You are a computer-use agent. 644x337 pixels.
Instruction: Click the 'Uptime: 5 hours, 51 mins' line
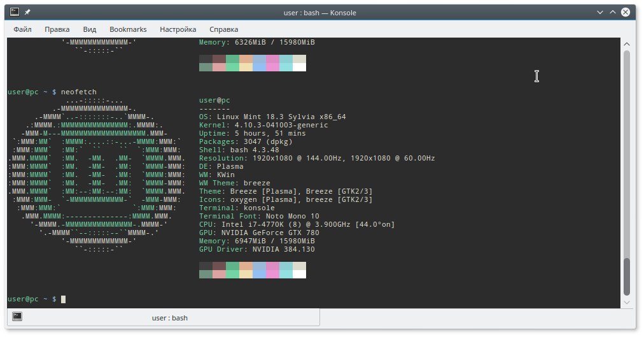pyautogui.click(x=252, y=133)
